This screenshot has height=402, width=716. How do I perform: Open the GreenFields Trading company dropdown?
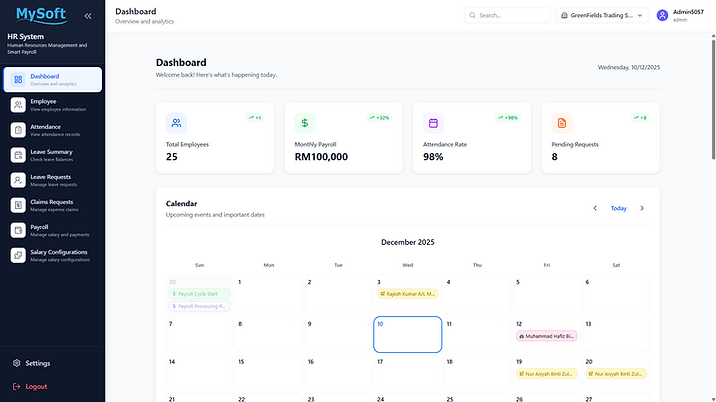(x=602, y=15)
